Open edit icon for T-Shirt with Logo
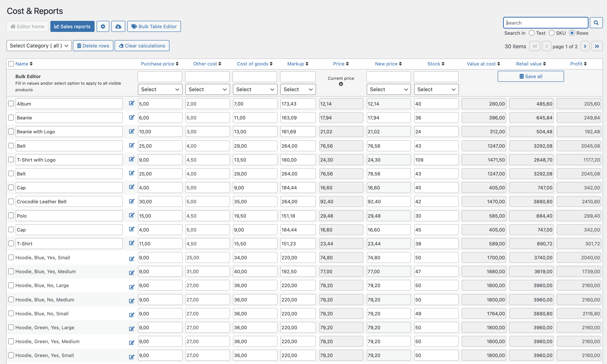 coord(132,159)
